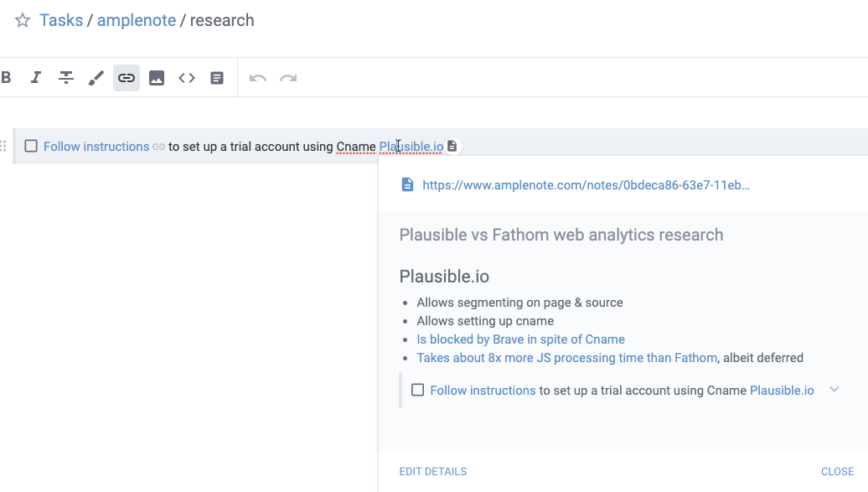Check the main task checkbox

pos(31,147)
